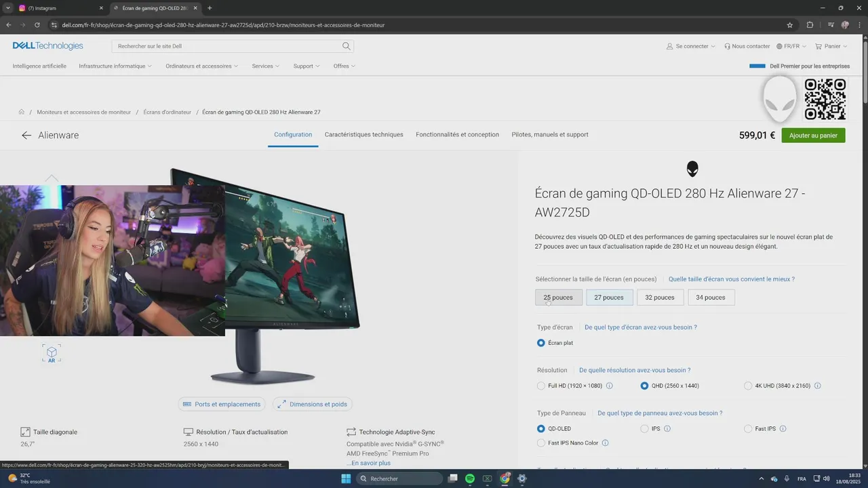Switch to Caractéristiques techniques tab
868x488 pixels.
[x=364, y=135]
